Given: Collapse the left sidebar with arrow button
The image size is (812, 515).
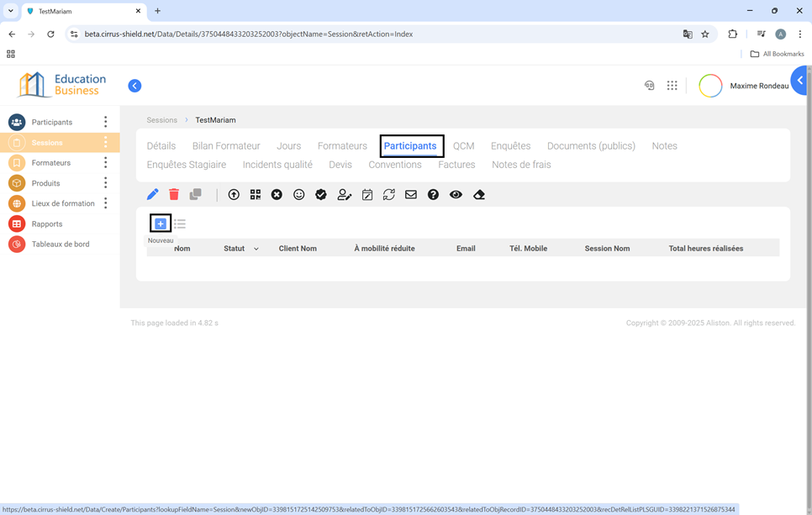Looking at the screenshot, I should pyautogui.click(x=134, y=86).
